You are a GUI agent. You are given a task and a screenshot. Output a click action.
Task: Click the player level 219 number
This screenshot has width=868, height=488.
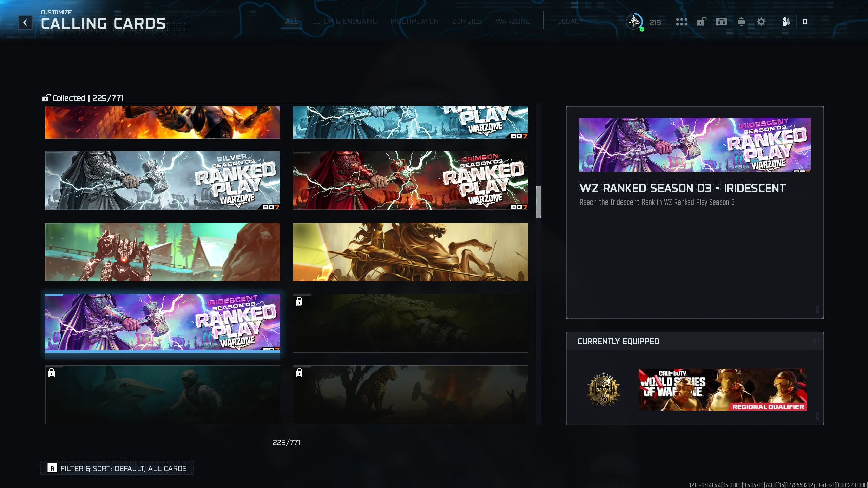tap(655, 23)
